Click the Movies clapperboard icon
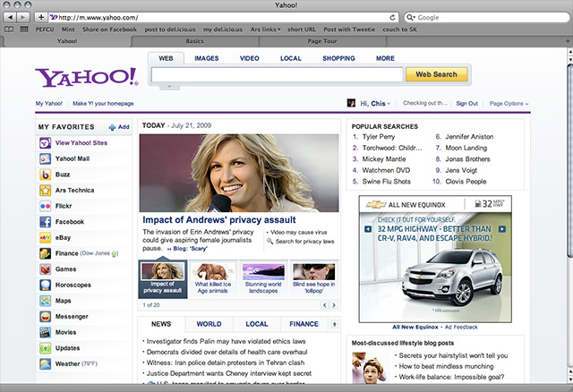 46,332
